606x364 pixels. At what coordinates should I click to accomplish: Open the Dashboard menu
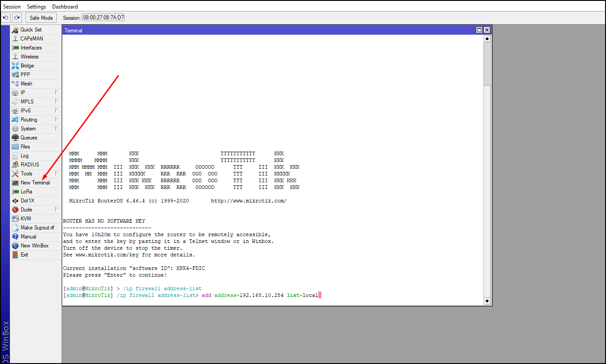coord(65,6)
